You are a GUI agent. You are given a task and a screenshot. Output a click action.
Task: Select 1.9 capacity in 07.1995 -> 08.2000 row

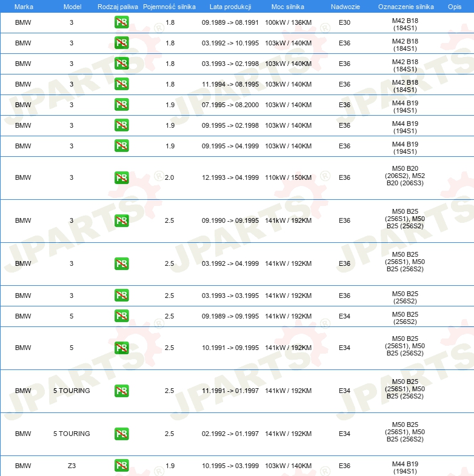click(170, 105)
